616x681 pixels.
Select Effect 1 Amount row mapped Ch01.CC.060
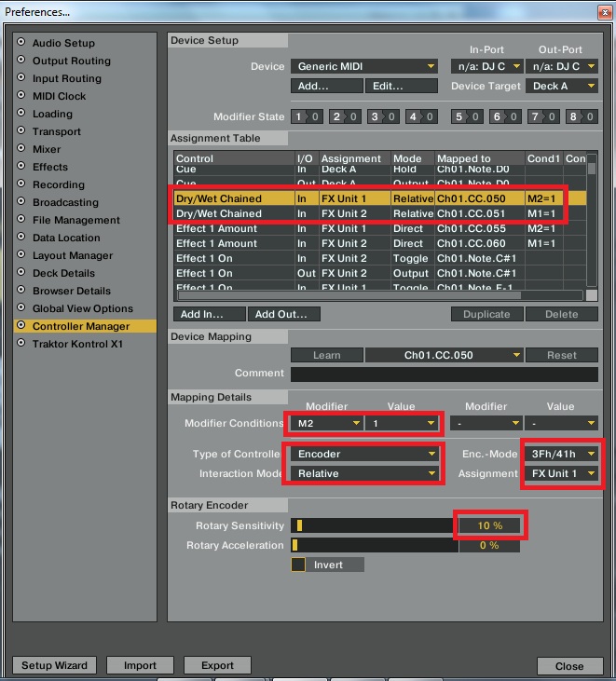pyautogui.click(x=380, y=243)
